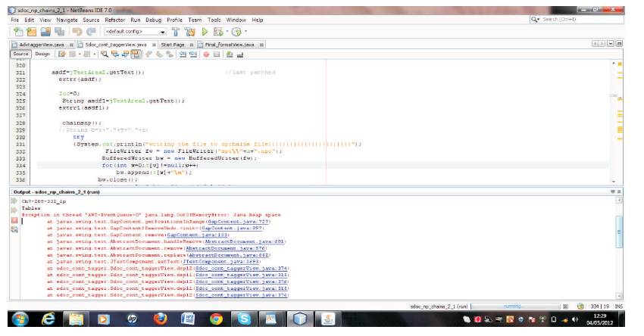Click the New File toolbar icon
This screenshot has height=336, width=644.
[x=18, y=32]
